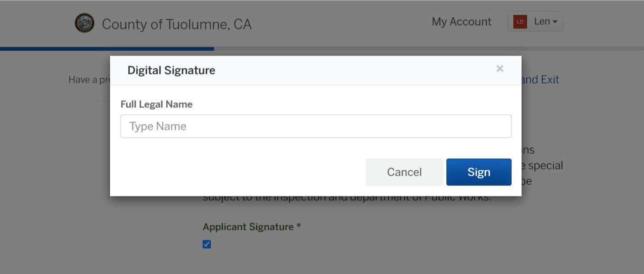644x274 pixels.
Task: Open My Account from the top navigation
Action: (x=461, y=21)
